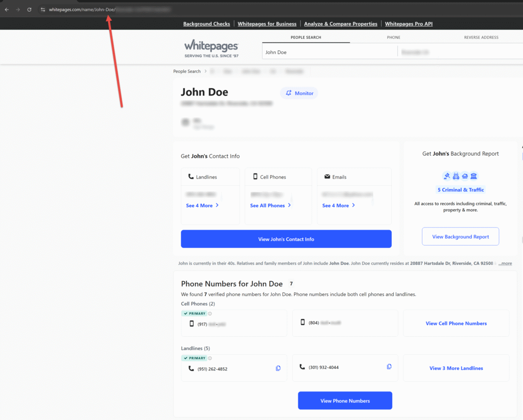Click the house property records icon
This screenshot has height=420, width=523.
click(465, 176)
